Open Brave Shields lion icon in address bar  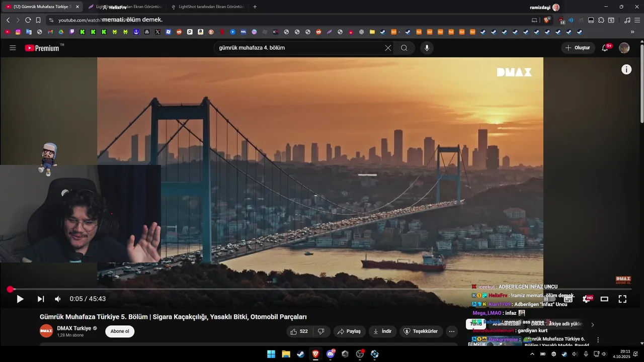[547, 20]
